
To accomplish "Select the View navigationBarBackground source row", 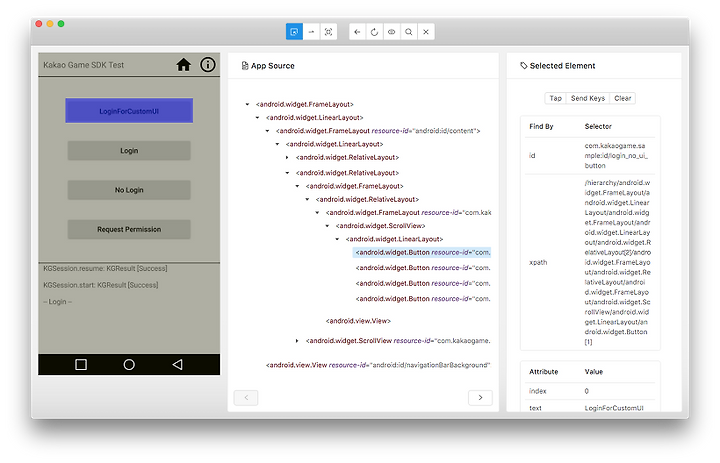I will click(x=378, y=365).
